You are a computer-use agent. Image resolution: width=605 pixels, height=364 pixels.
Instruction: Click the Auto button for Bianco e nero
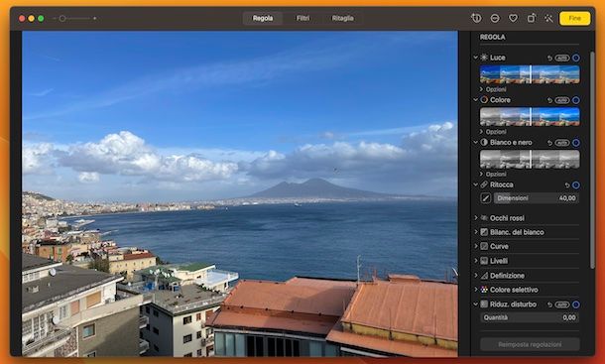pos(562,143)
